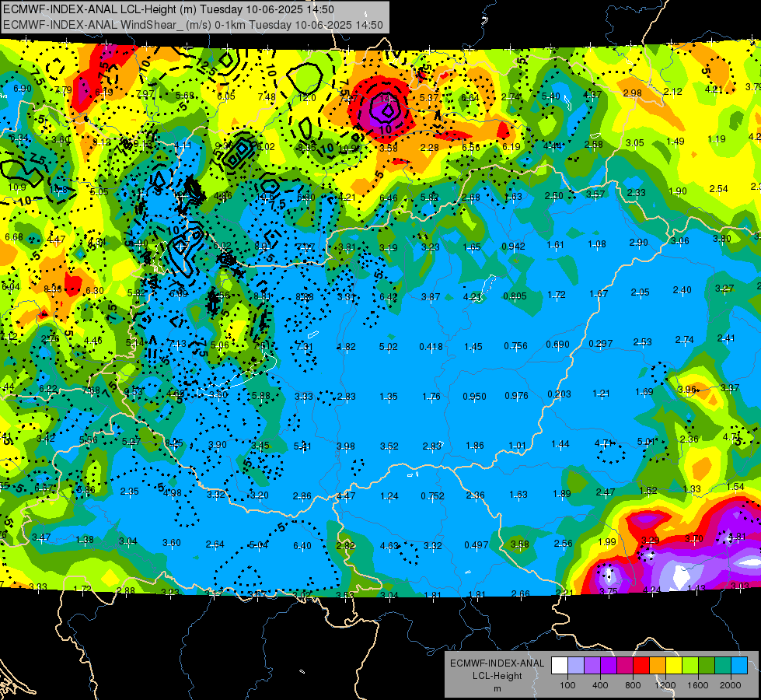Click the wind shear value '1.49'
Screen dimensions: 761x700
point(675,141)
